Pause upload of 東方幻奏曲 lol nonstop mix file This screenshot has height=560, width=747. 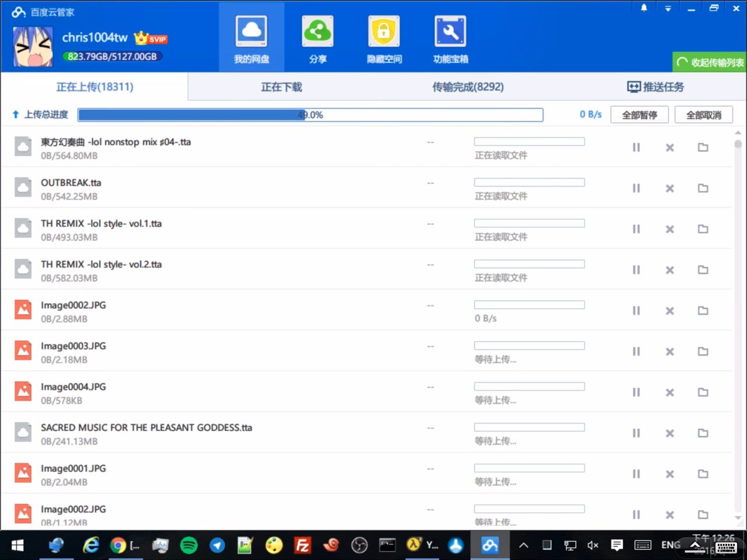pos(636,148)
